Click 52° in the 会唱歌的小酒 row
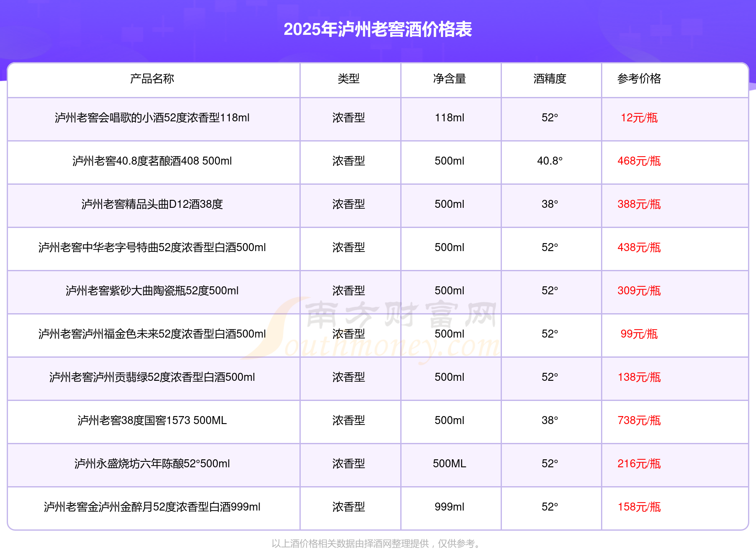756x550 pixels. click(x=550, y=118)
